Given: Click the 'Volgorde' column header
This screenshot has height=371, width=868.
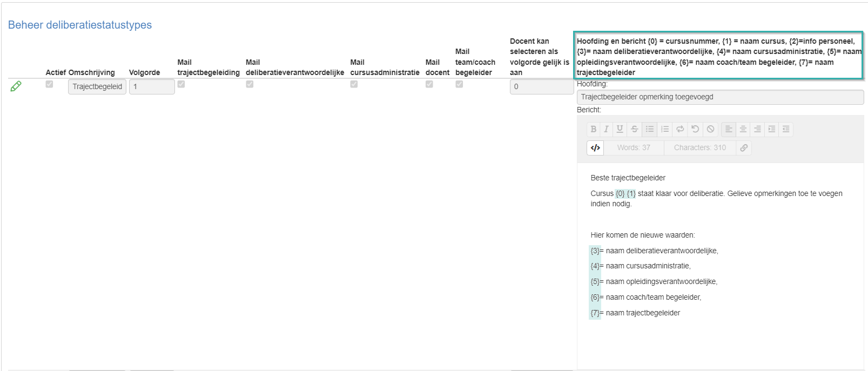Looking at the screenshot, I should (x=144, y=72).
